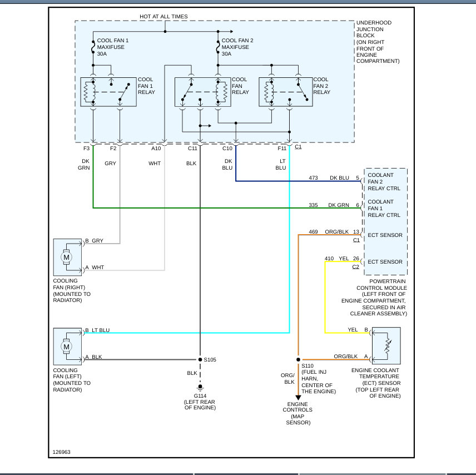Click terminal label C11
476x475 pixels.
click(x=192, y=148)
